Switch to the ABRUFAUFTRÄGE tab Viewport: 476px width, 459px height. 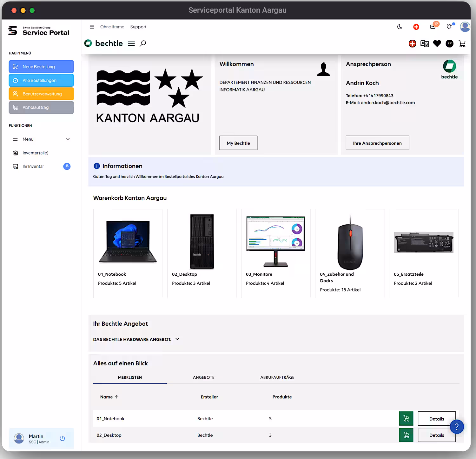pos(277,377)
